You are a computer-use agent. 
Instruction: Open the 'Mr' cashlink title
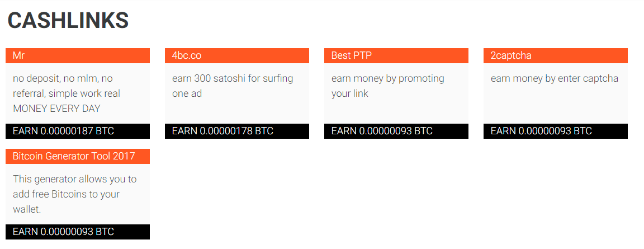18,55
